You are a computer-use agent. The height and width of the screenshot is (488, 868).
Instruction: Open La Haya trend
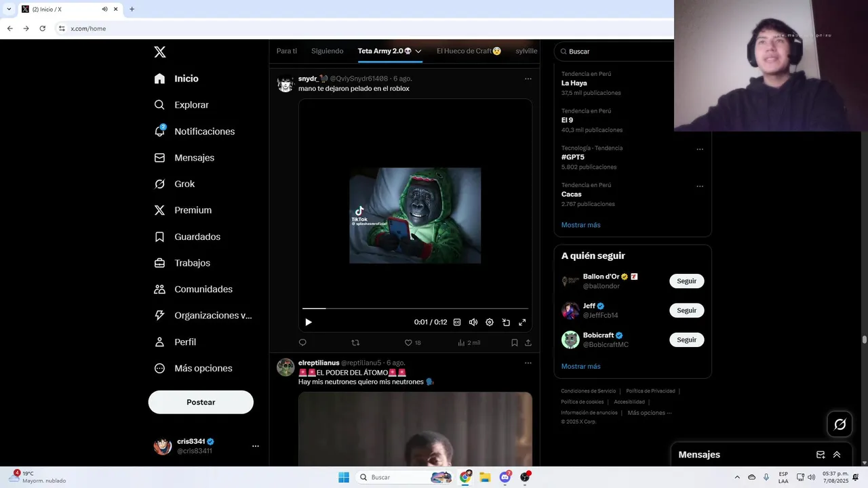click(574, 83)
